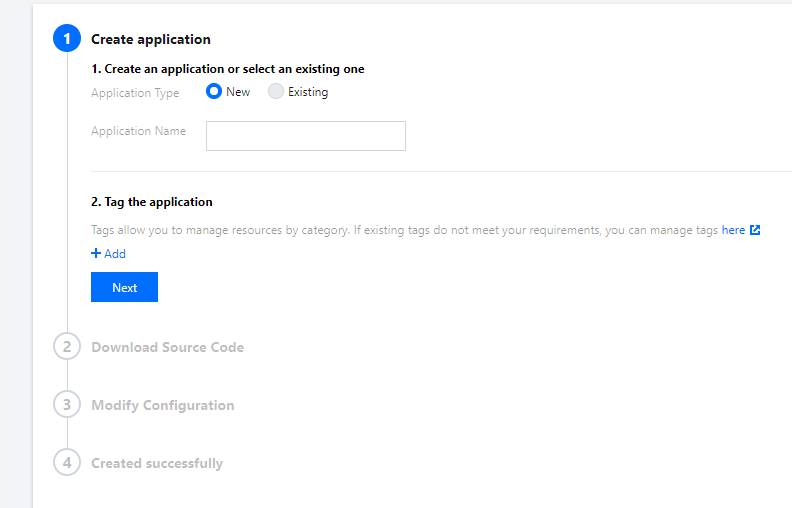Click the Add tag text link
This screenshot has height=508, width=792.
[x=115, y=254]
